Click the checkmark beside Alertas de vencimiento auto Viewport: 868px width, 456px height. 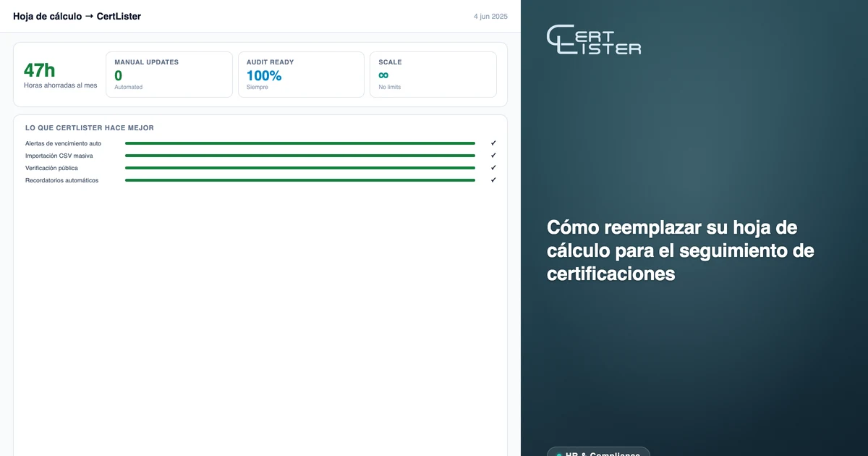493,143
